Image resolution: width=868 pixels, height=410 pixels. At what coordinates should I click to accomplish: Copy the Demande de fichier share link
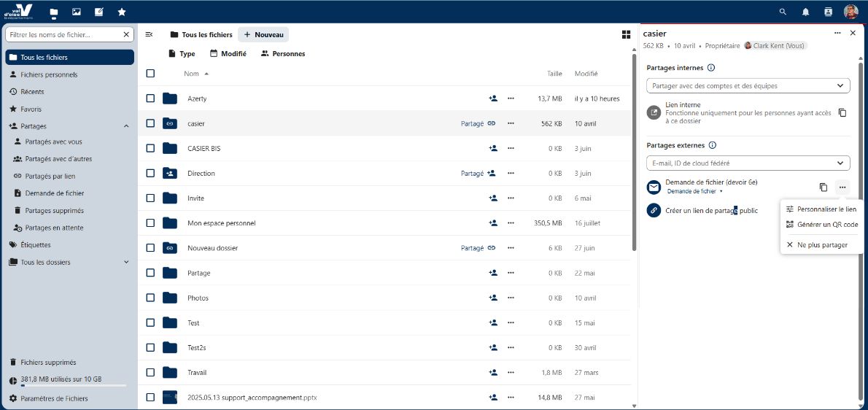(823, 187)
